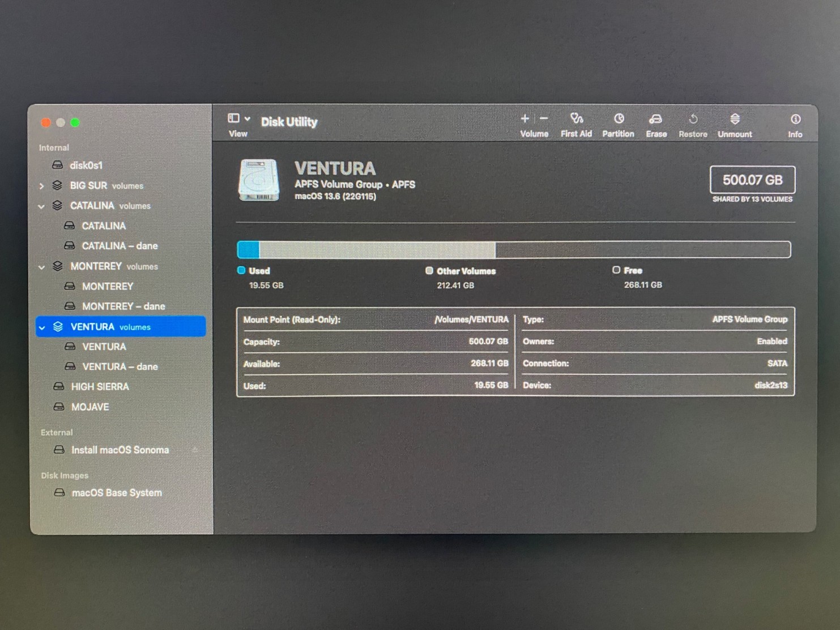This screenshot has width=840, height=630.
Task: Click the 500.07 GB capacity box
Action: pyautogui.click(x=752, y=180)
